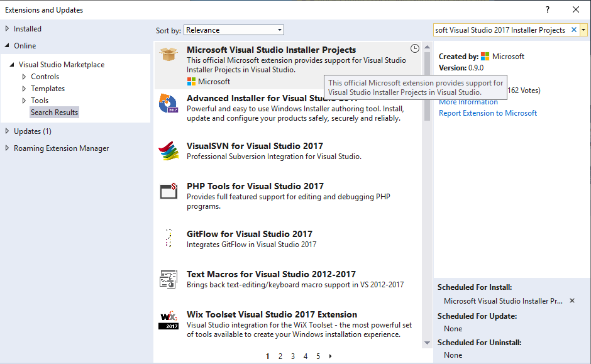Select Wix Toolset Visual Studio 2017 Extension
This screenshot has width=591, height=364.
272,314
